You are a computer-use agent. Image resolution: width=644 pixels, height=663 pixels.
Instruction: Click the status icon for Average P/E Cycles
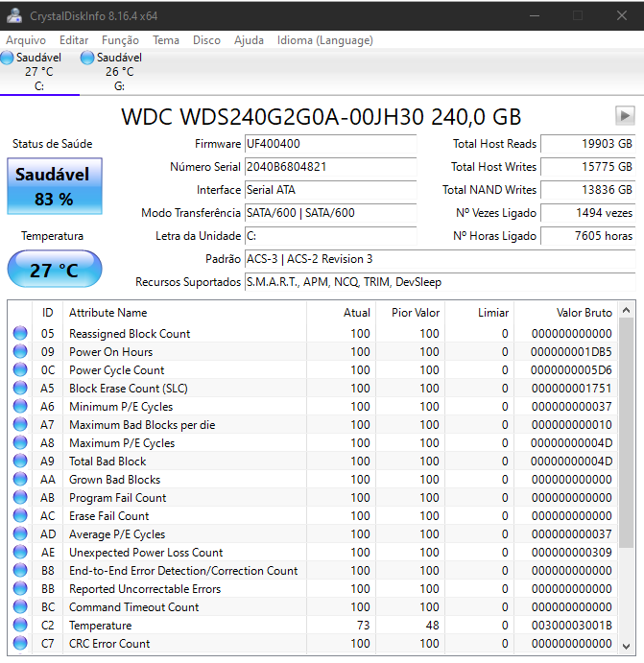(x=20, y=533)
